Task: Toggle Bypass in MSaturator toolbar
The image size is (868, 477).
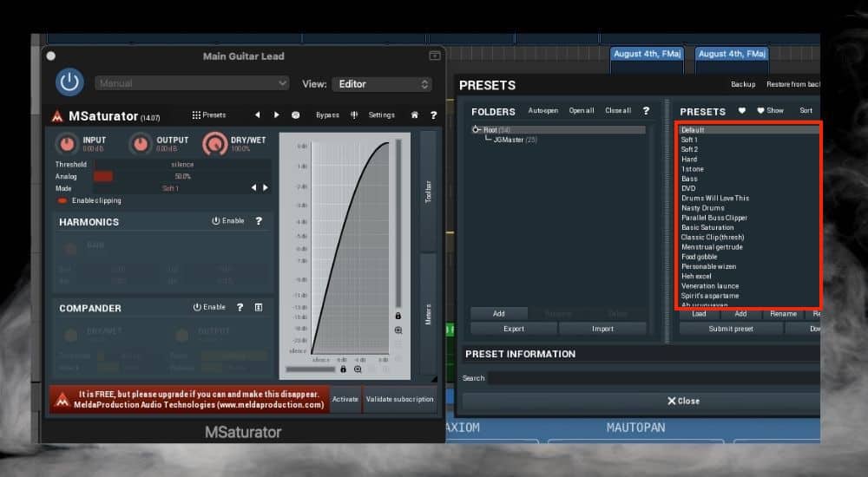Action: pyautogui.click(x=327, y=115)
